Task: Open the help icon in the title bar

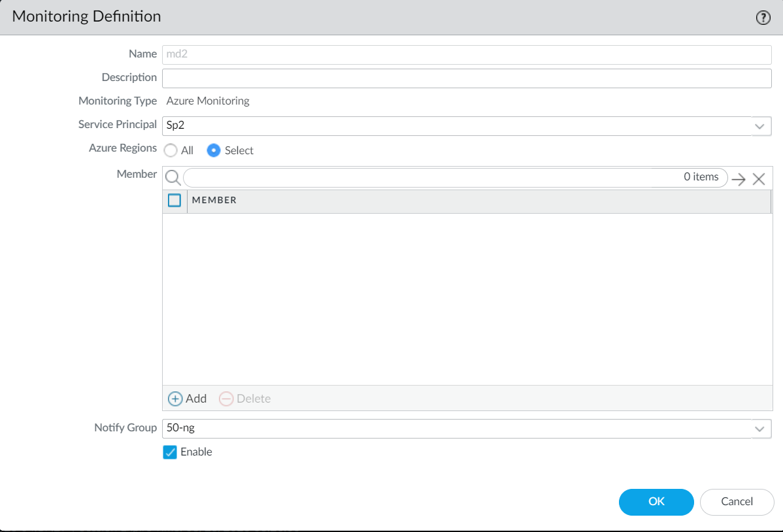Action: coord(763,18)
